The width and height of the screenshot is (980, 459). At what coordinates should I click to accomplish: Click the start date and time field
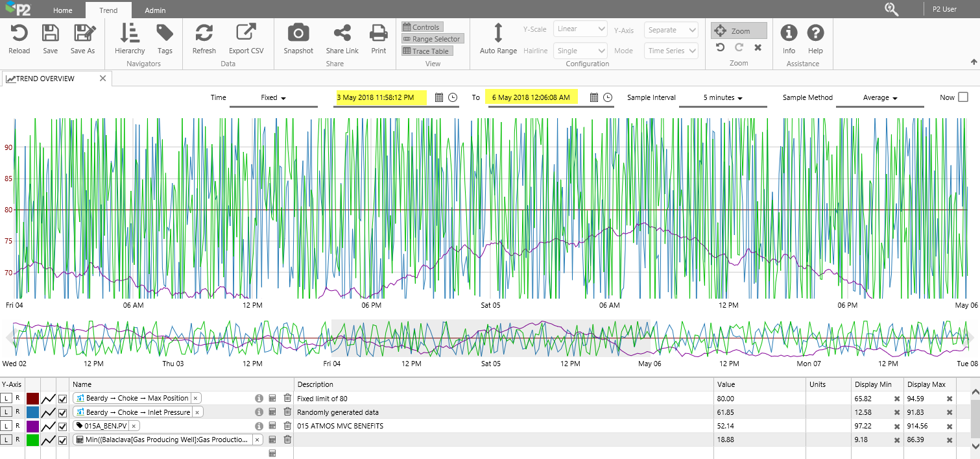coord(381,97)
